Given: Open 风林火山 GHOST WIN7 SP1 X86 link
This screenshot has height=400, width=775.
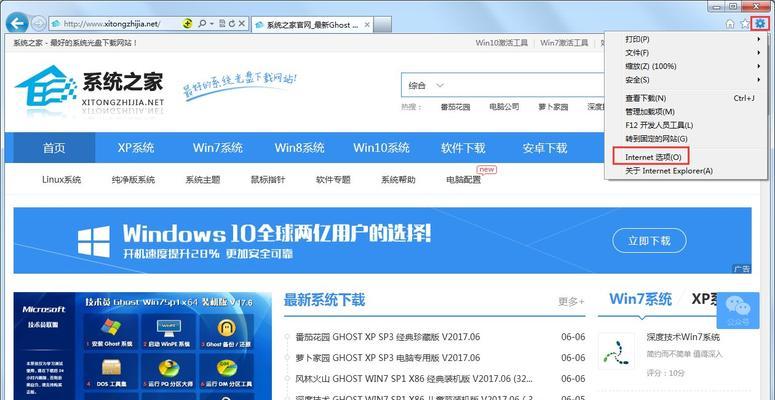Looking at the screenshot, I should [414, 379].
